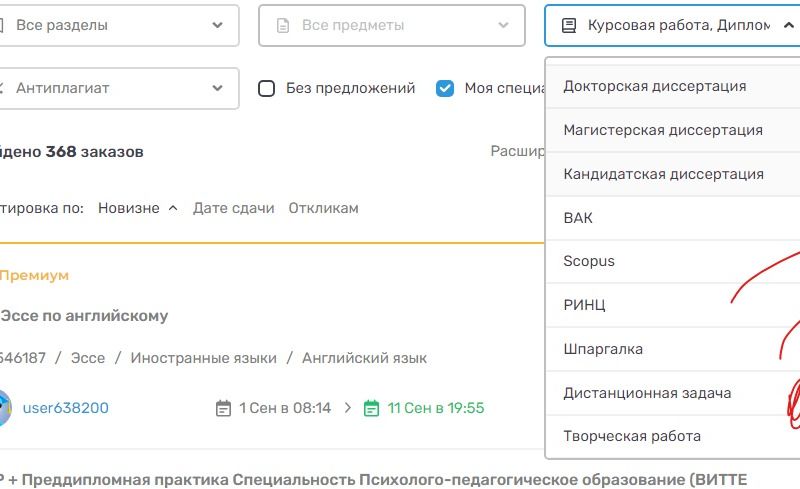Click the arrow icon between order dates
800x489 pixels.
tap(348, 408)
